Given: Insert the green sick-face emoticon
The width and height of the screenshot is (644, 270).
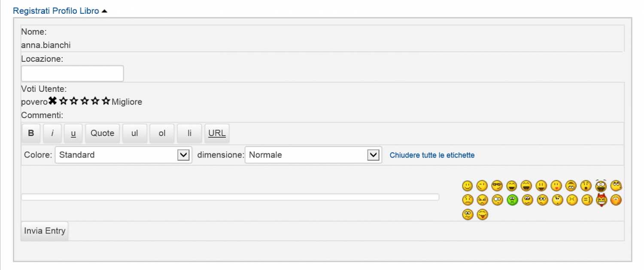Looking at the screenshot, I should click(x=512, y=200).
